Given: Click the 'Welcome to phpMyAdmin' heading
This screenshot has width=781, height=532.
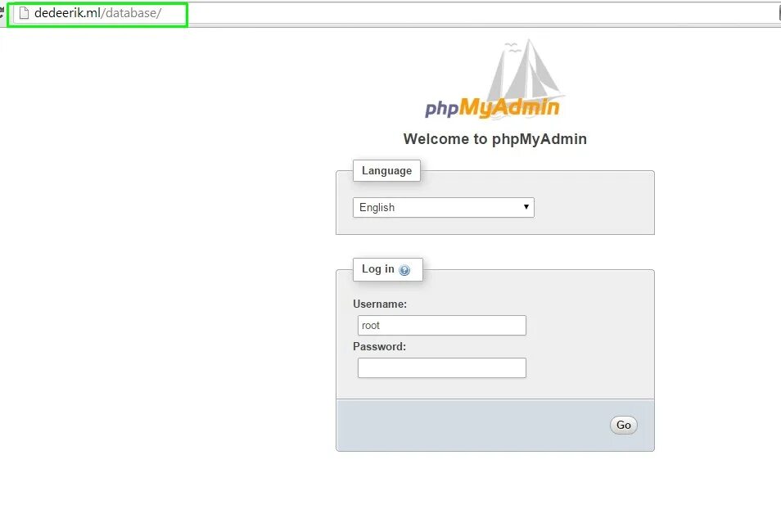Looking at the screenshot, I should 495,139.
